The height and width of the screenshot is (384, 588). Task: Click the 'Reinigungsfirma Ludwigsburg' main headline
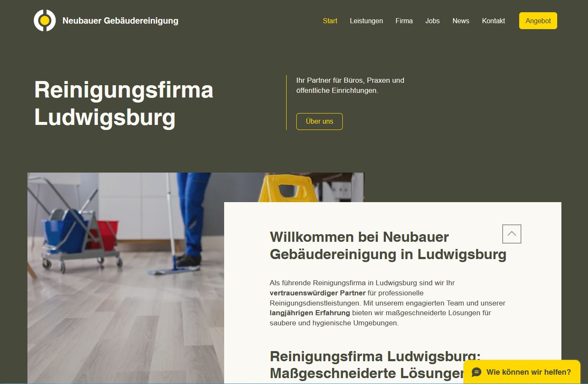point(124,103)
